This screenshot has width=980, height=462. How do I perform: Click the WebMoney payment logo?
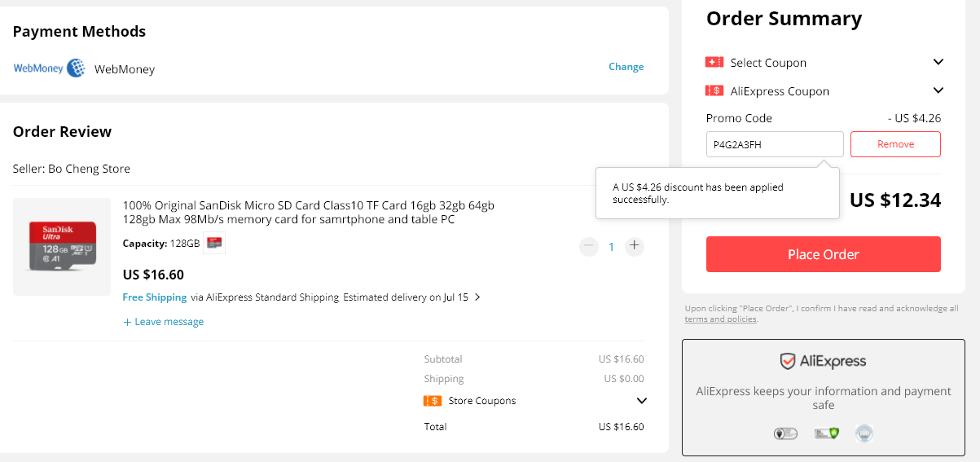[x=50, y=68]
